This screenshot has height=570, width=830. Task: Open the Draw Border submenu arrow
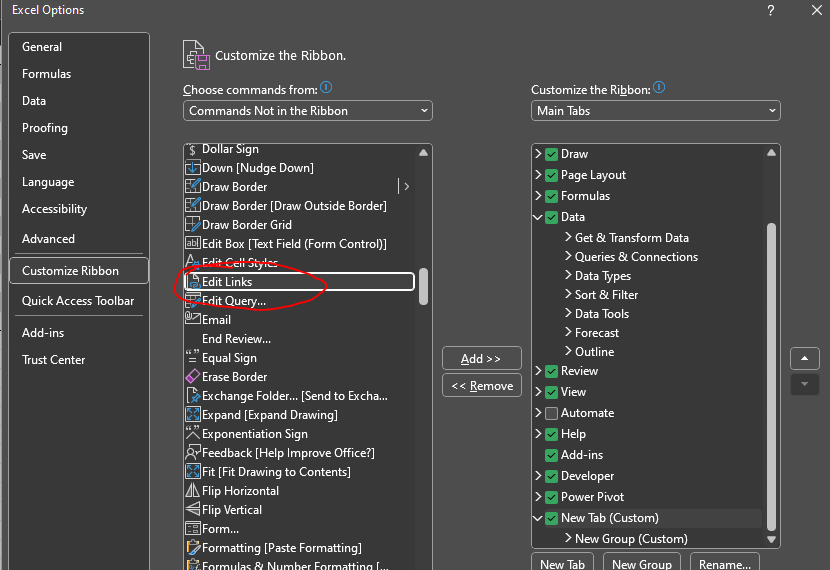click(x=406, y=186)
